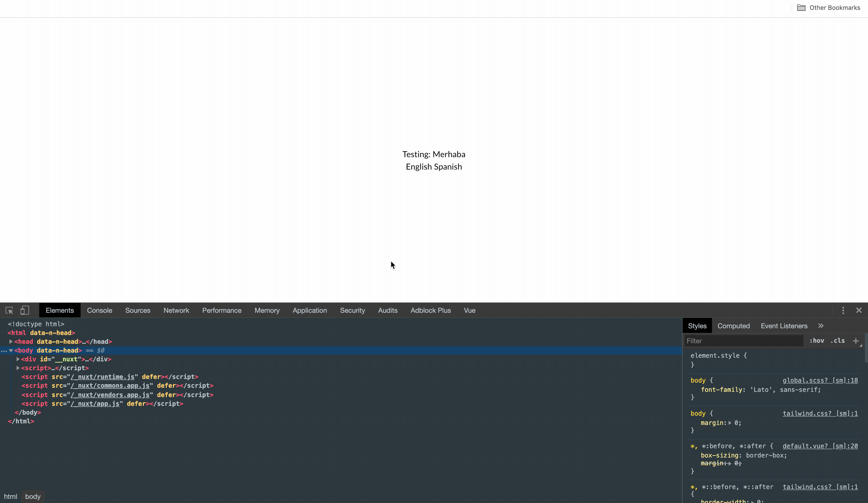Open the Audits tab
The height and width of the screenshot is (503, 868).
click(x=388, y=310)
